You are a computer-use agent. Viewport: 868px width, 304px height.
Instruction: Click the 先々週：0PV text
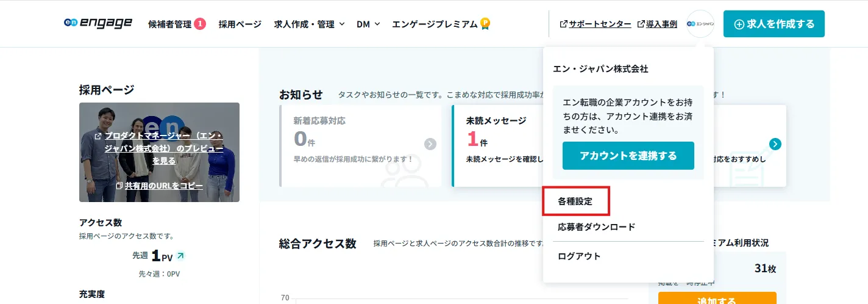[159, 273]
